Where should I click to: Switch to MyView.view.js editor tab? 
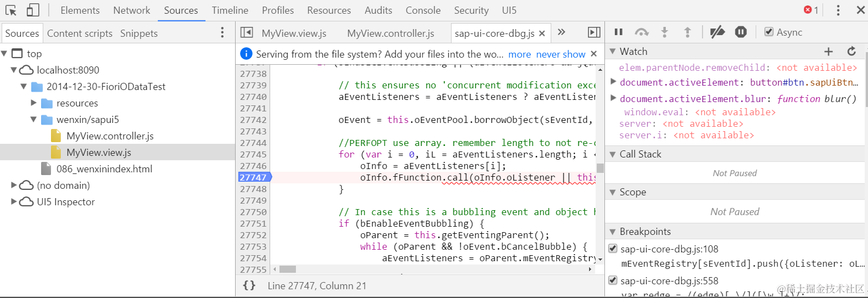pos(294,33)
